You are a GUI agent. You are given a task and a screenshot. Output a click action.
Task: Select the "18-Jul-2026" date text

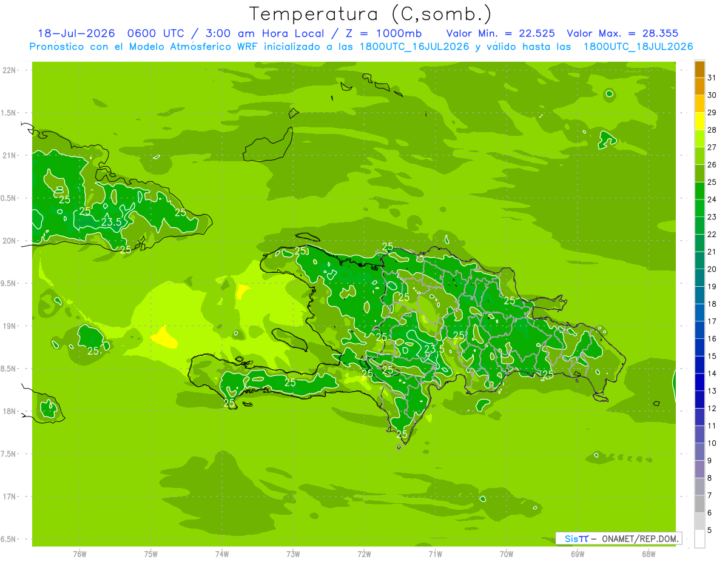[x=76, y=33]
